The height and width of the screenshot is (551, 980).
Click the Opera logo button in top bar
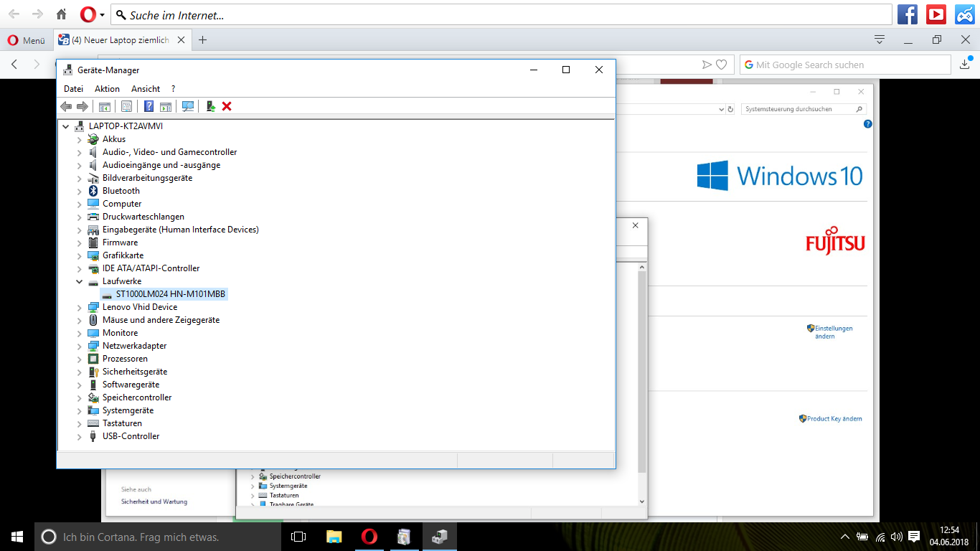pos(88,14)
